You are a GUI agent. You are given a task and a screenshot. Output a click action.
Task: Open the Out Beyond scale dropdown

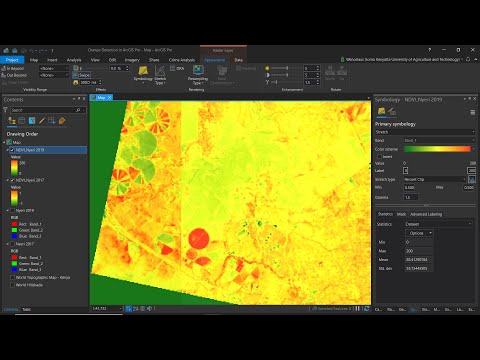54,75
